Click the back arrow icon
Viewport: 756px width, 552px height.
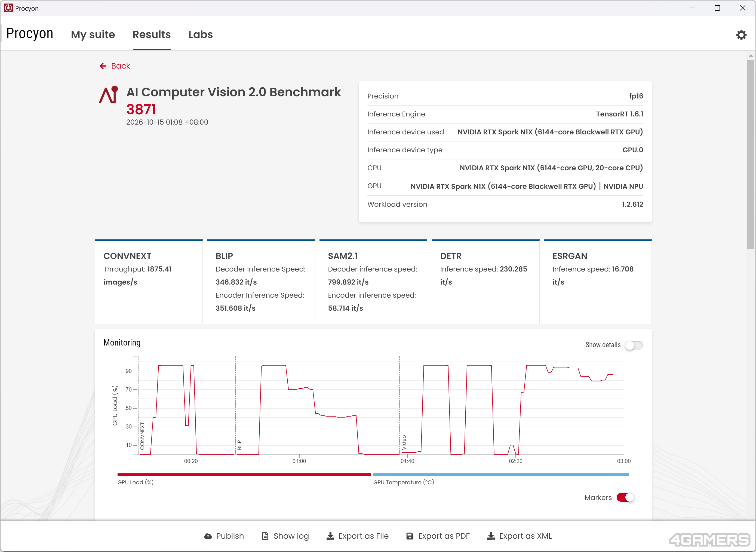[x=103, y=66]
